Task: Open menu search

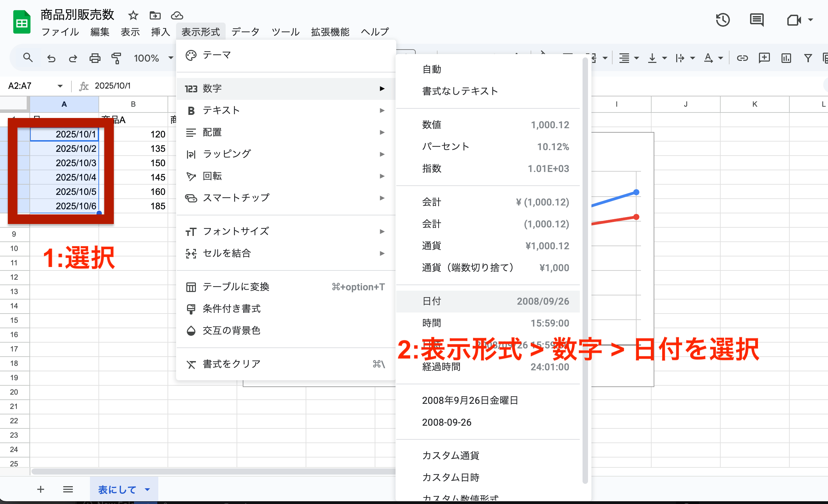Action: tap(28, 57)
